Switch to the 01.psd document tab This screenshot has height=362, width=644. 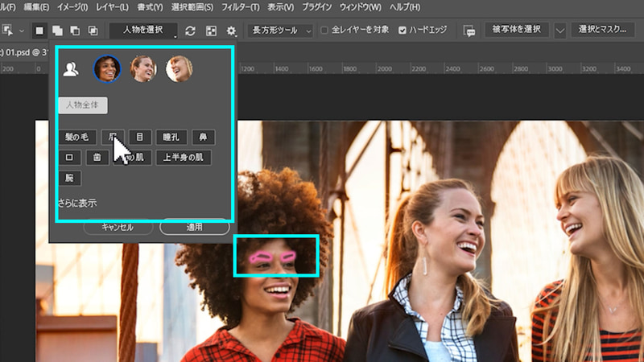[23, 52]
